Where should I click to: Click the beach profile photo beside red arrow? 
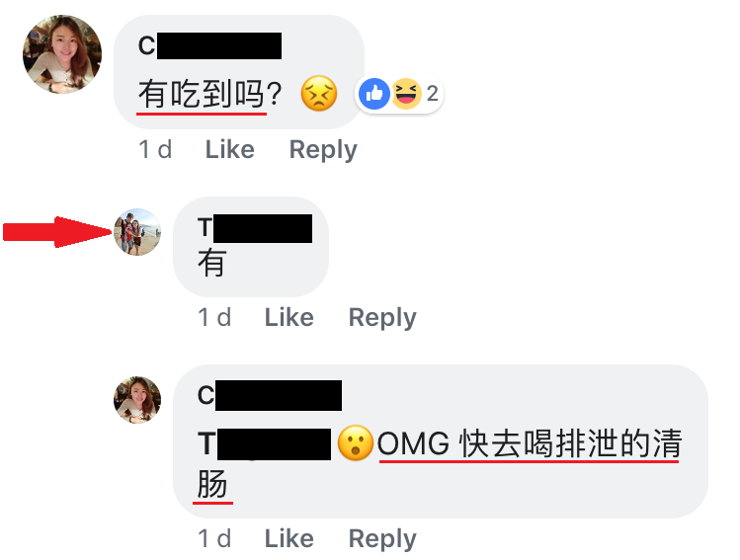pyautogui.click(x=137, y=232)
